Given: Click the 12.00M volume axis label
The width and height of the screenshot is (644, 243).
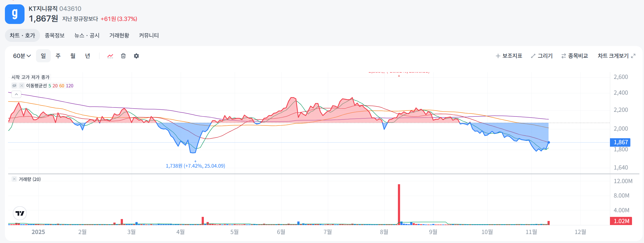Looking at the screenshot, I should [623, 181].
